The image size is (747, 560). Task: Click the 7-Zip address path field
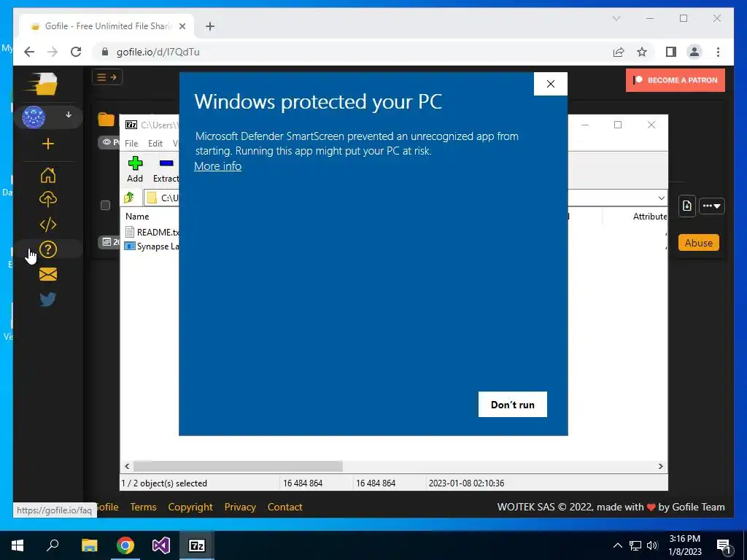click(x=405, y=198)
